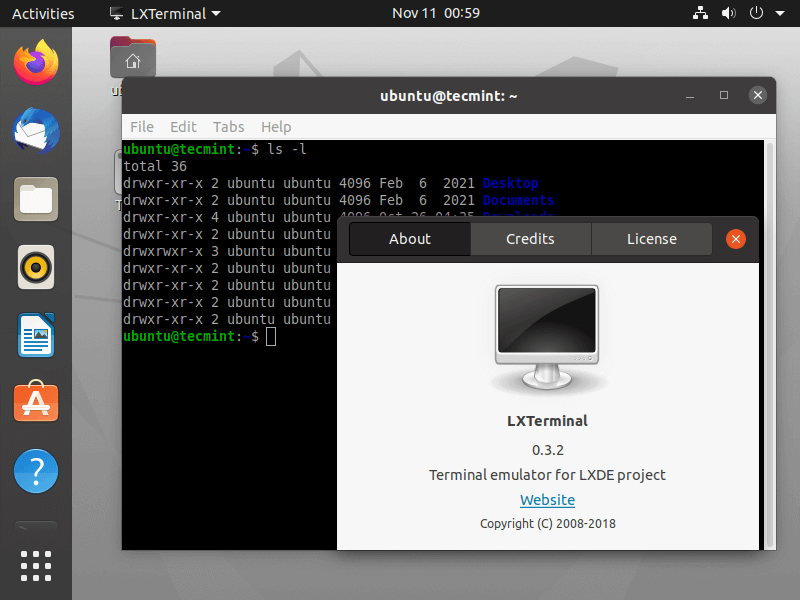Screen dimensions: 800x600
Task: Launch Ubuntu Software store icon
Action: 36,402
